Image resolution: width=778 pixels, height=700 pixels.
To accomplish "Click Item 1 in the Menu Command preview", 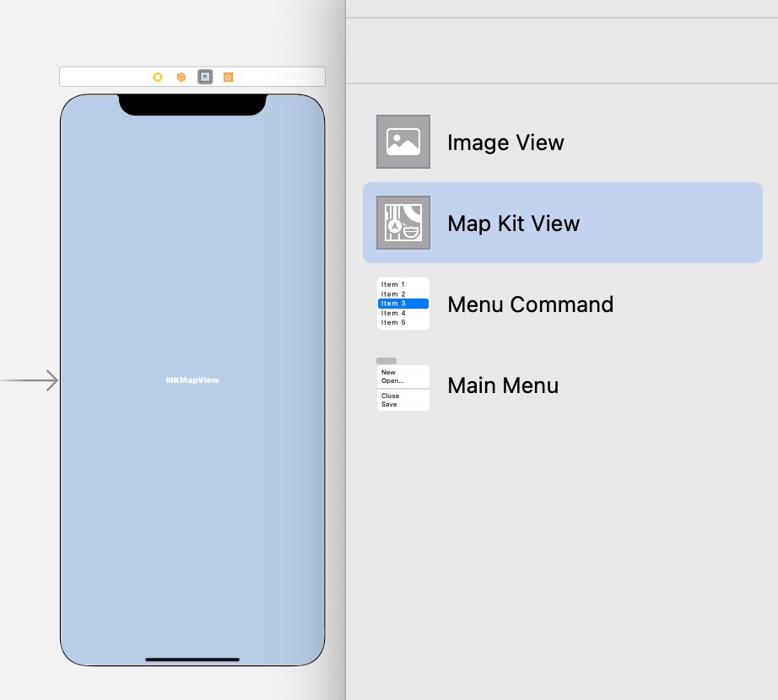I will tap(393, 284).
